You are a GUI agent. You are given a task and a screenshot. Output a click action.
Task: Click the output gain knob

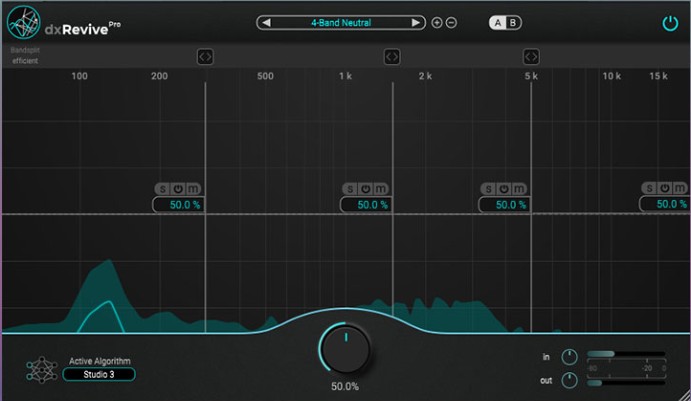coord(569,380)
